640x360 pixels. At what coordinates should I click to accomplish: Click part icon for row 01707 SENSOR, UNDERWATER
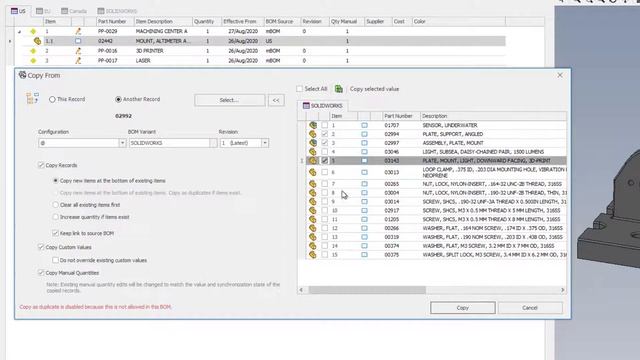pyautogui.click(x=313, y=125)
